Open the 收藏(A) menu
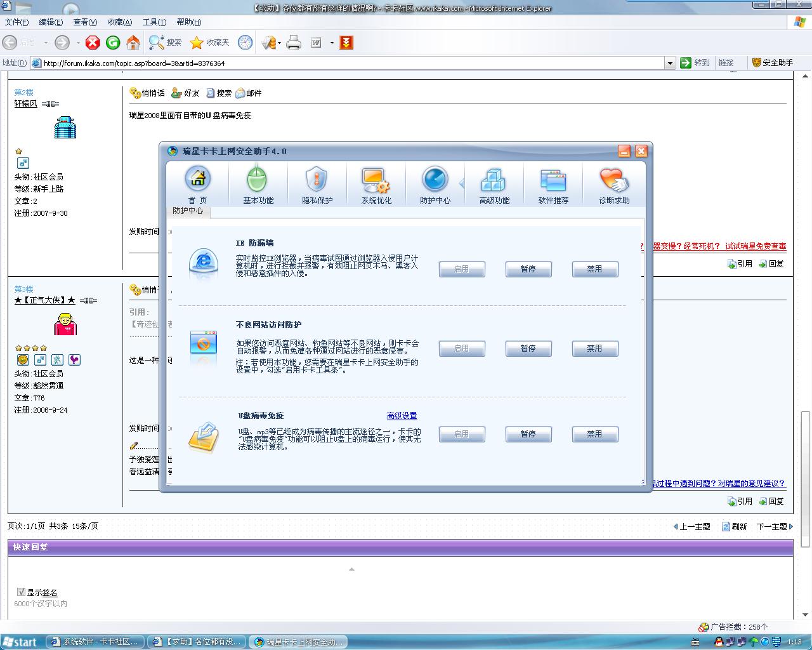Image resolution: width=812 pixels, height=650 pixels. click(x=120, y=22)
